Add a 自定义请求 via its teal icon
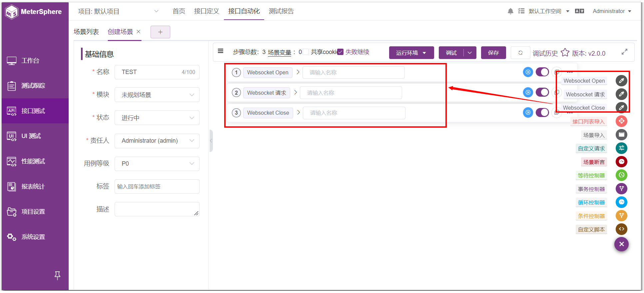The width and height of the screenshot is (644, 293). pos(621,148)
